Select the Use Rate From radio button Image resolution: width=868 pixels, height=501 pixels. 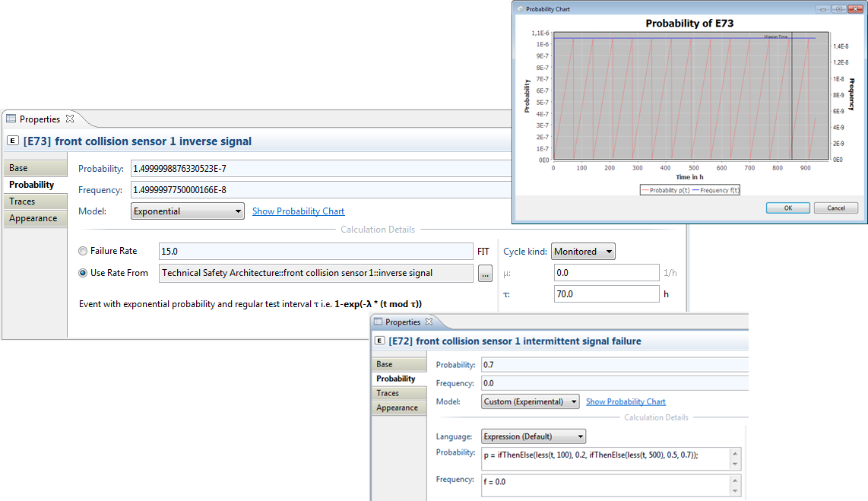[x=83, y=273]
